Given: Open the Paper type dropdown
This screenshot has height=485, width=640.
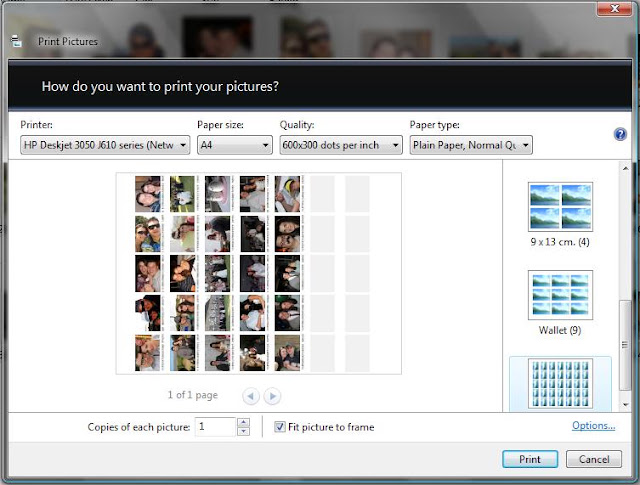Looking at the screenshot, I should click(x=471, y=145).
